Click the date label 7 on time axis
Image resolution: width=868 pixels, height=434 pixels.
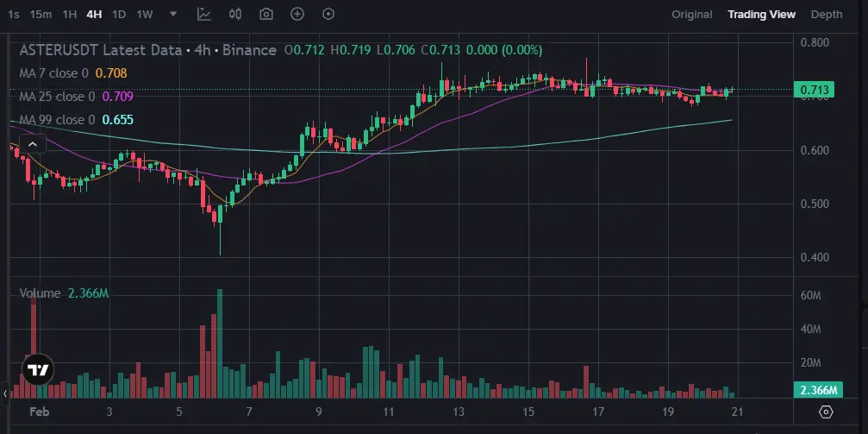coord(249,412)
